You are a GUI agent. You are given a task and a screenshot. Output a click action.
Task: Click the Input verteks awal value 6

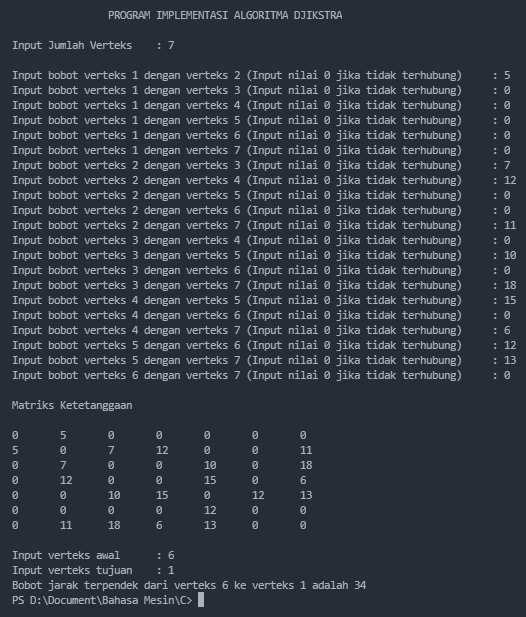coord(171,555)
